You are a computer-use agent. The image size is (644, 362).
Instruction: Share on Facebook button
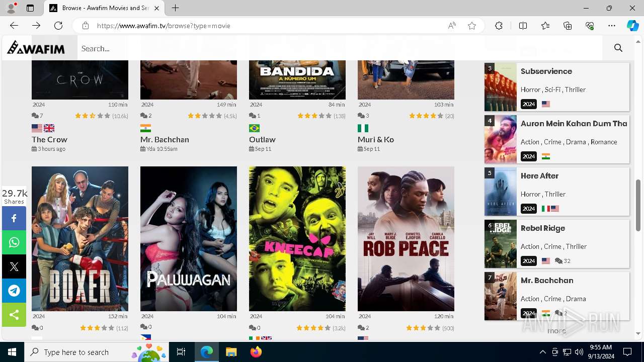tap(14, 218)
